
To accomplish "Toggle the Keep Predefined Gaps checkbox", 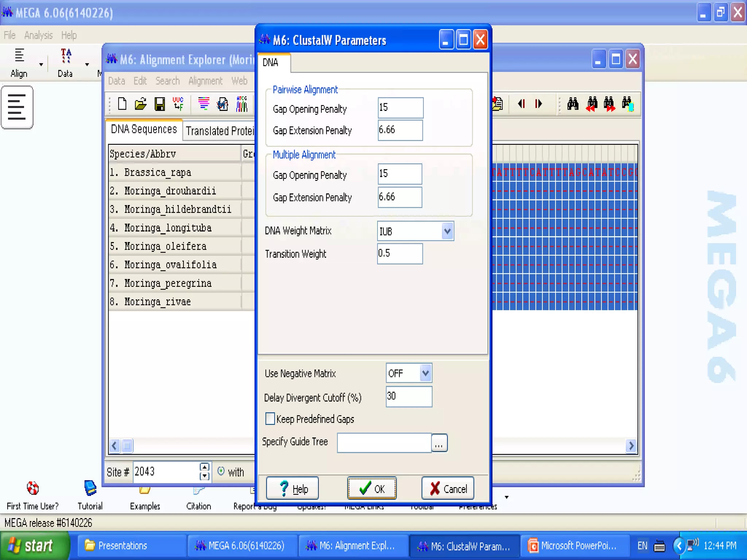I will coord(270,419).
